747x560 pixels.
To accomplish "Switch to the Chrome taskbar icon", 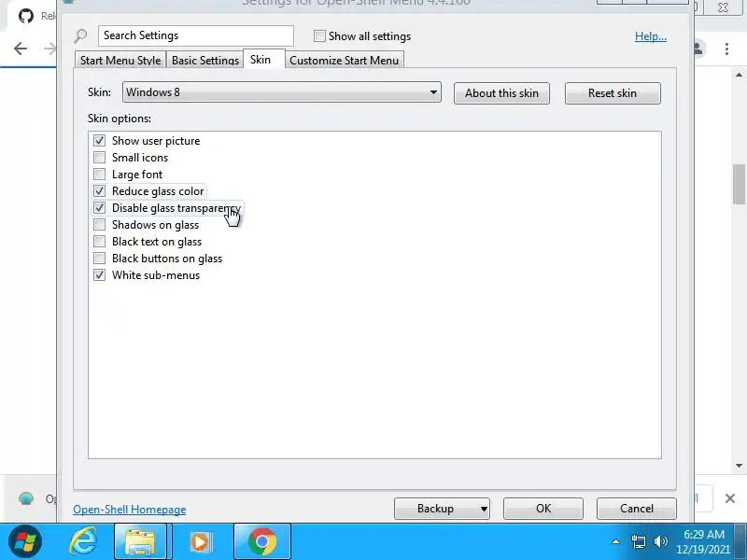I will (262, 541).
